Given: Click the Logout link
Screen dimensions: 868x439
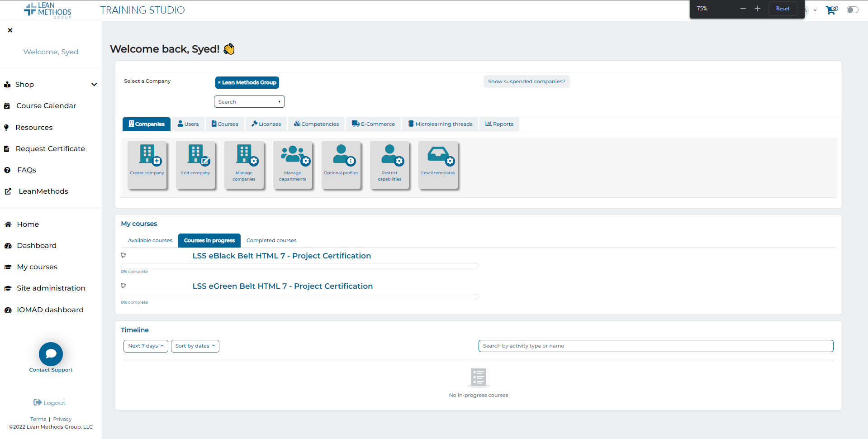Looking at the screenshot, I should 50,403.
